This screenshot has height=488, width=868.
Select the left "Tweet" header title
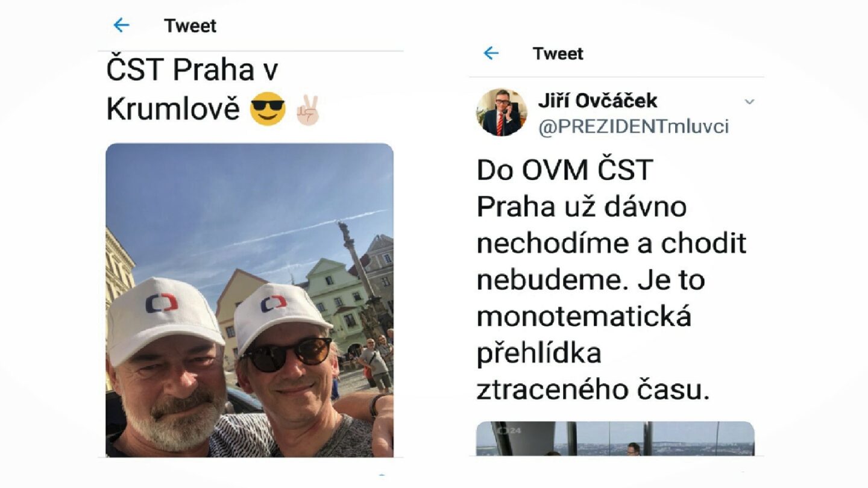coord(190,26)
